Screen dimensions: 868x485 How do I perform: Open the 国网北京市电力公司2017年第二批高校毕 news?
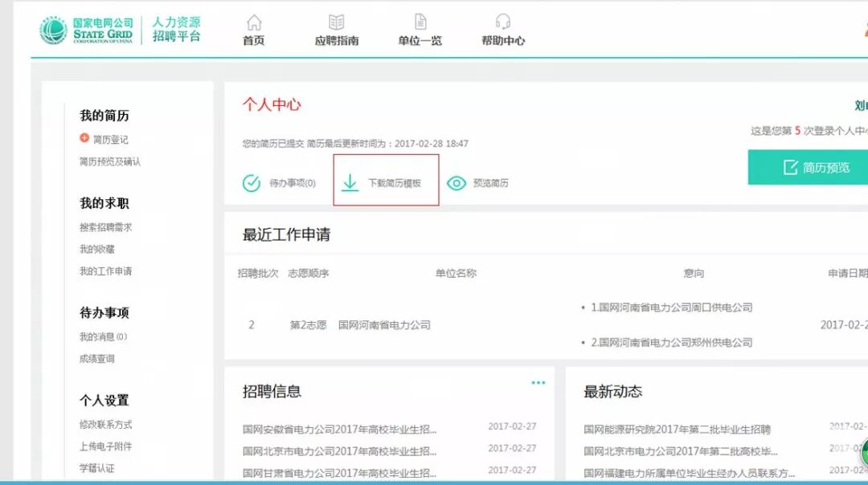point(681,451)
